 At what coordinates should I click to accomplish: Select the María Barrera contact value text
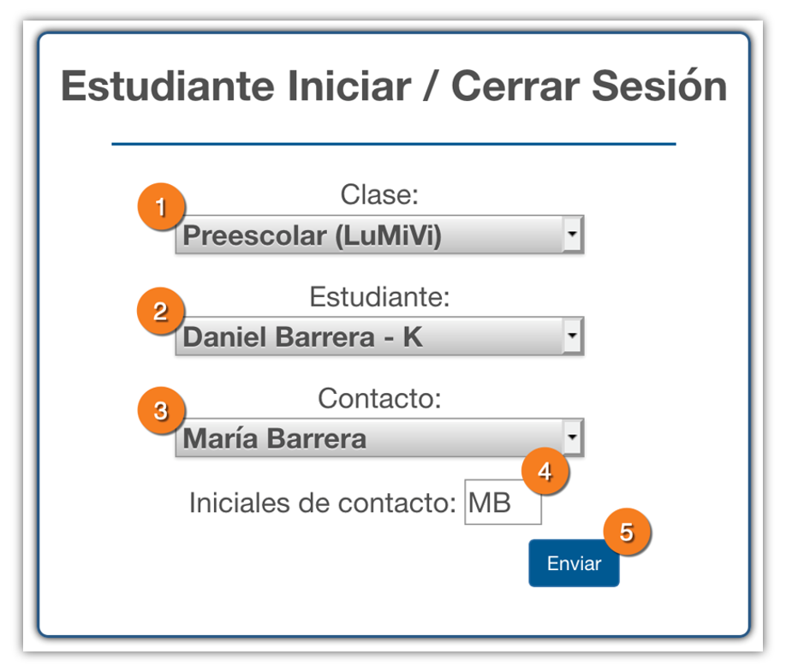click(276, 439)
